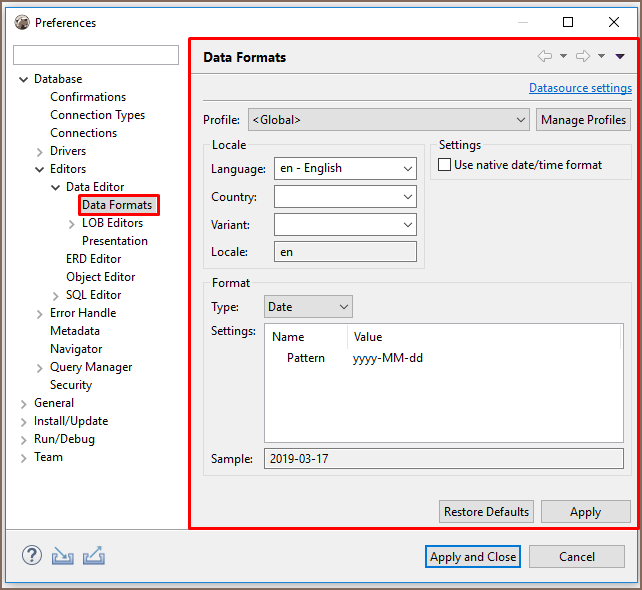
Task: Cancel the Preferences dialog
Action: pyautogui.click(x=576, y=556)
